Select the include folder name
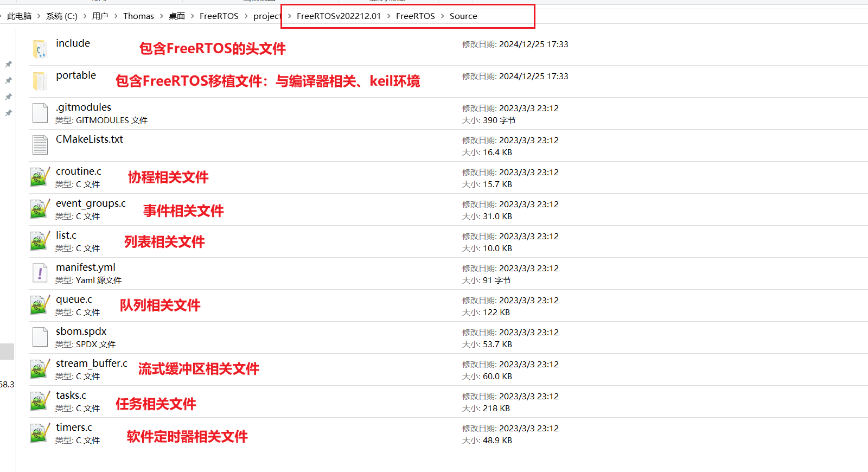This screenshot has width=868, height=472. click(73, 43)
